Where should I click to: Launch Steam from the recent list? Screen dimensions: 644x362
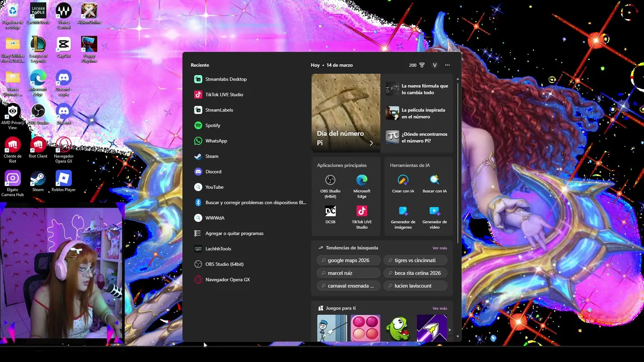[x=249, y=156]
